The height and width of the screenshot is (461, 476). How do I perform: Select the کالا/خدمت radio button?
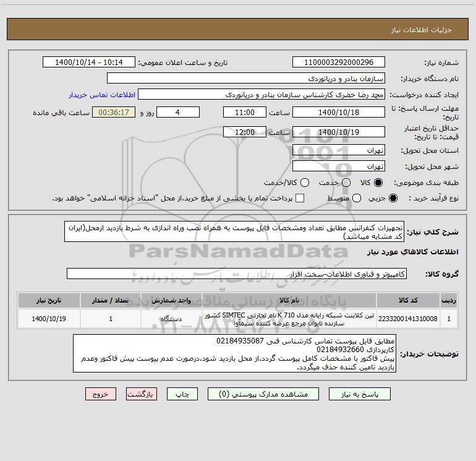pyautogui.click(x=305, y=183)
